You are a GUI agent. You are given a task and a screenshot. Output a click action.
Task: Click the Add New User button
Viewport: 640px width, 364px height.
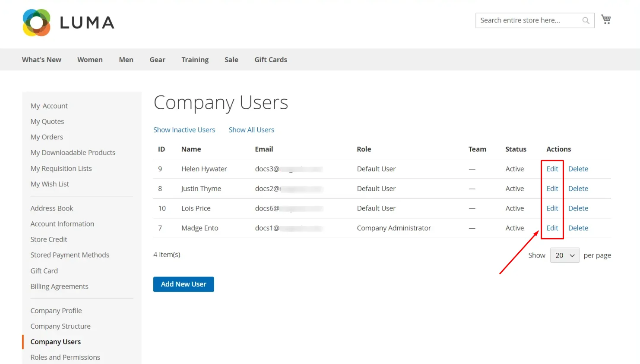click(183, 284)
